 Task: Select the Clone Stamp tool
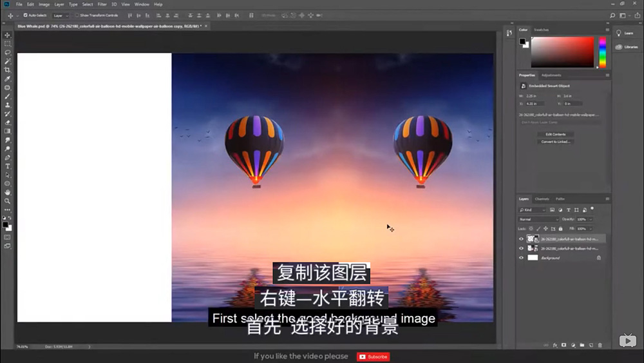point(7,105)
